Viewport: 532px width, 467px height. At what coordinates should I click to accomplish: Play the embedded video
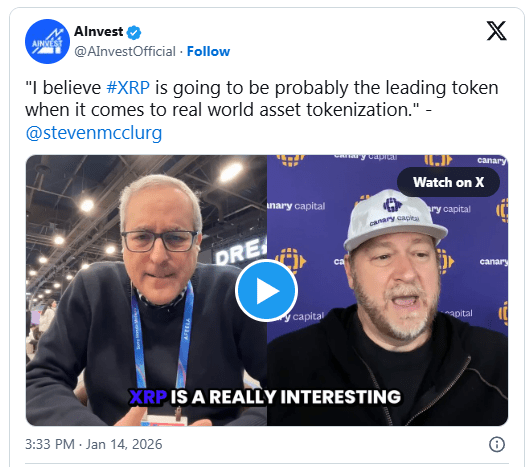click(266, 291)
